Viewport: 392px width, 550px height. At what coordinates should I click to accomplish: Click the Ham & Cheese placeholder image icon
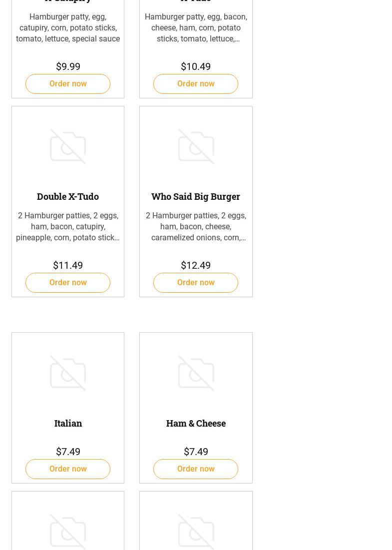click(x=196, y=373)
